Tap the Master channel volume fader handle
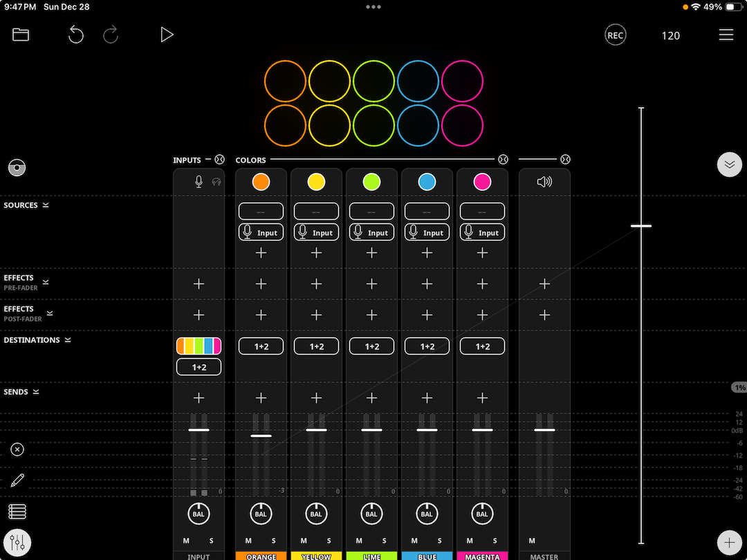Screen dimensions: 747x560 click(x=544, y=429)
